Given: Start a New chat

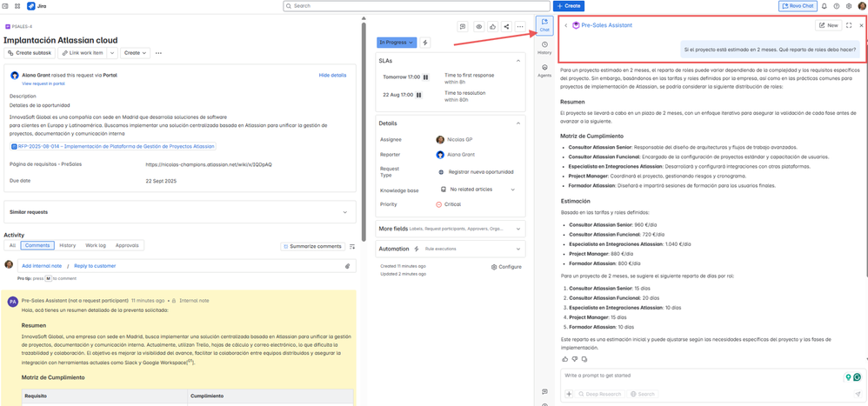Looking at the screenshot, I should click(x=828, y=25).
